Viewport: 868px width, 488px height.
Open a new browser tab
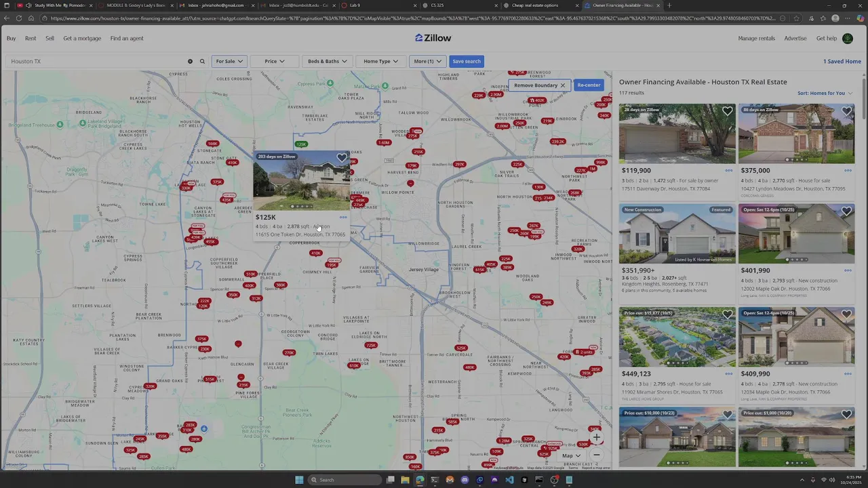pos(669,5)
